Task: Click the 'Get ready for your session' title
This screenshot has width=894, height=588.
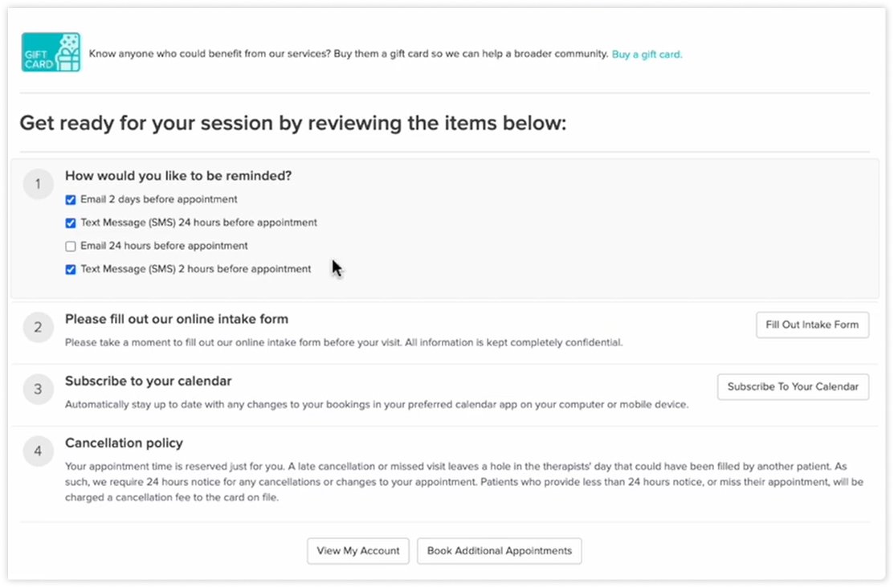Action: pos(293,123)
